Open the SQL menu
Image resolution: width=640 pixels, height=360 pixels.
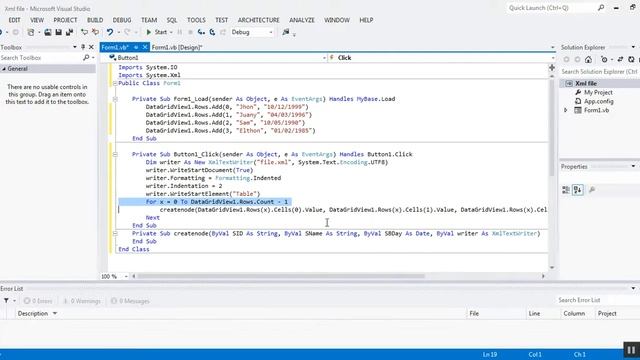pyautogui.click(x=172, y=20)
